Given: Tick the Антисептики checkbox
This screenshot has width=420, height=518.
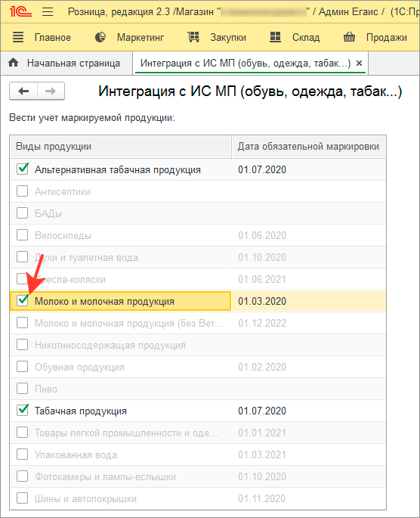Looking at the screenshot, I should (23, 191).
